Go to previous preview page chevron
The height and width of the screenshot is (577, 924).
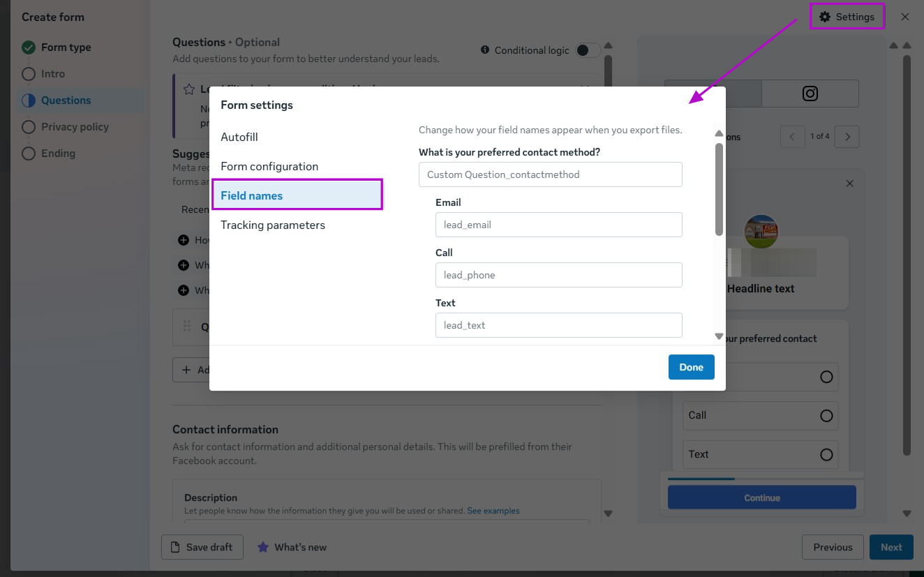[x=792, y=137]
